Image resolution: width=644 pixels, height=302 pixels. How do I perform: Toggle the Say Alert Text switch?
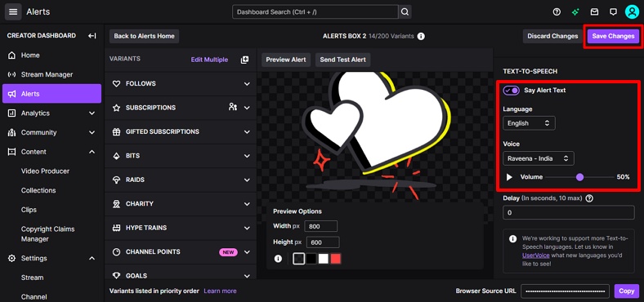(512, 91)
